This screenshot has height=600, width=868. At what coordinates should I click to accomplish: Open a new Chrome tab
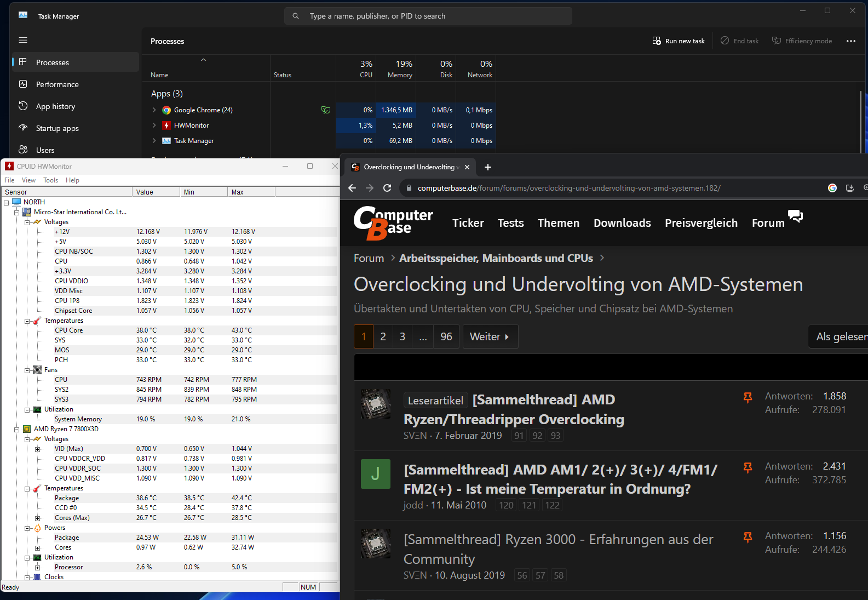point(488,167)
